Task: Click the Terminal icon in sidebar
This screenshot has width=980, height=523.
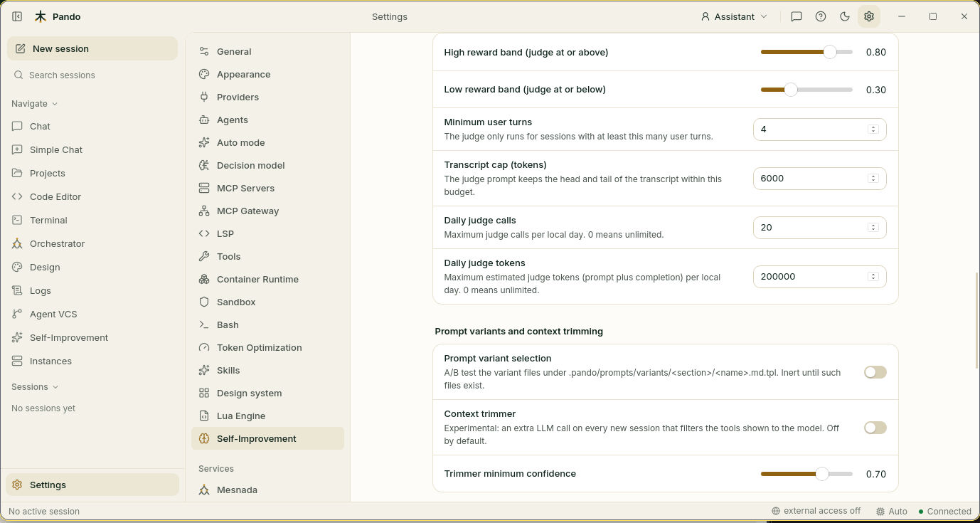Action: [x=17, y=220]
